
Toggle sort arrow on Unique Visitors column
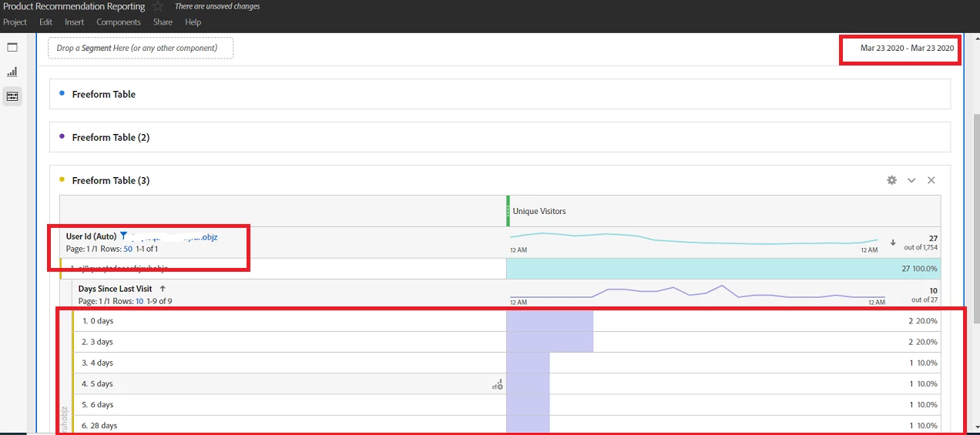pyautogui.click(x=893, y=243)
